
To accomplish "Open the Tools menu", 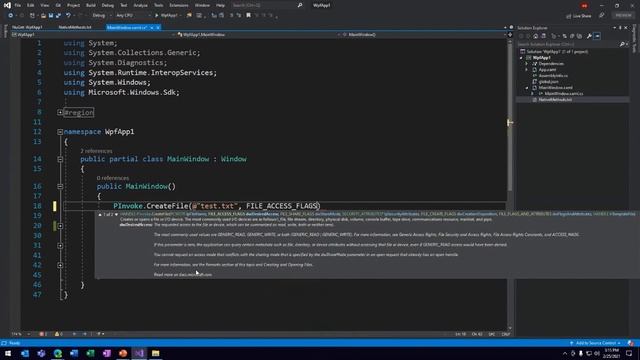I will coord(158,5).
